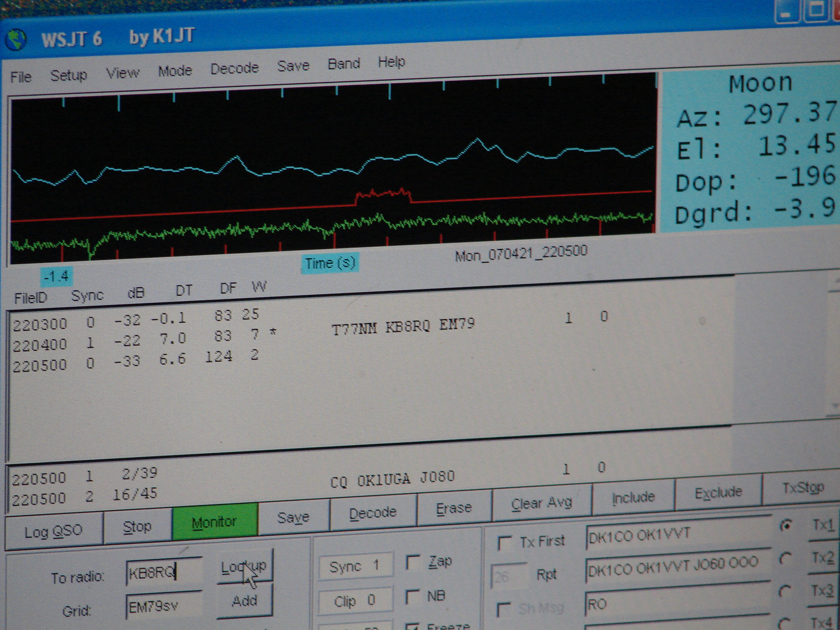
Task: Open the Mode menu
Action: tap(175, 71)
